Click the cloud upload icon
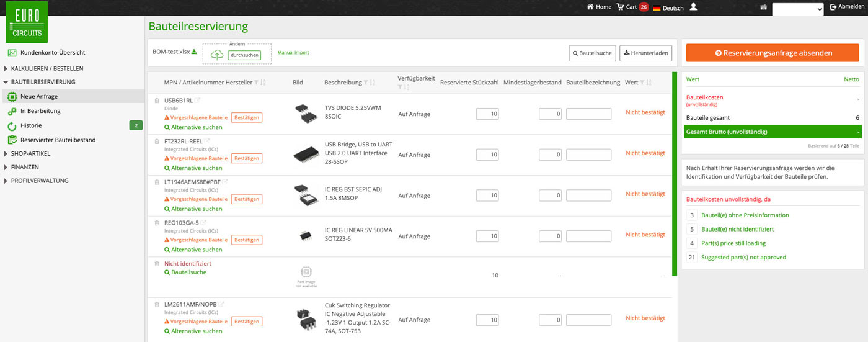Screen dimensions: 868x342 coord(217,55)
